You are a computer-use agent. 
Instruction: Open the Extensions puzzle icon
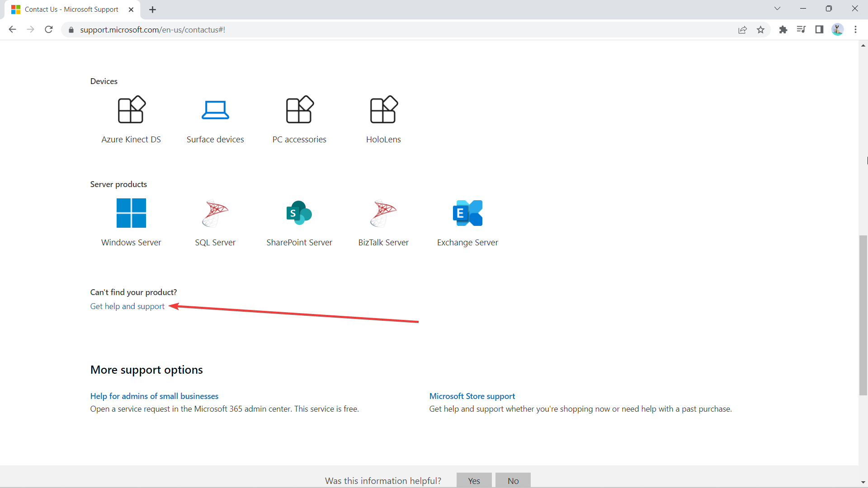click(x=783, y=30)
